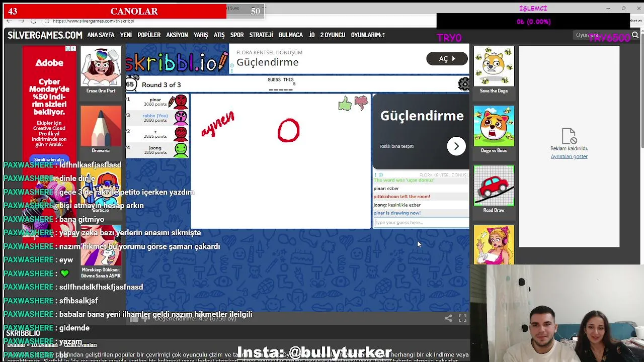Click the white arrow circle in Güçlendirme ad

[456, 146]
